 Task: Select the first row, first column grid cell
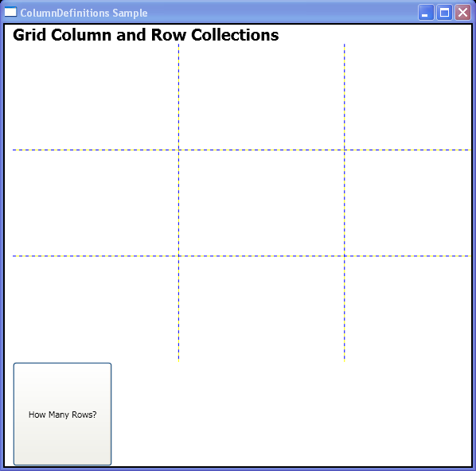click(x=96, y=97)
